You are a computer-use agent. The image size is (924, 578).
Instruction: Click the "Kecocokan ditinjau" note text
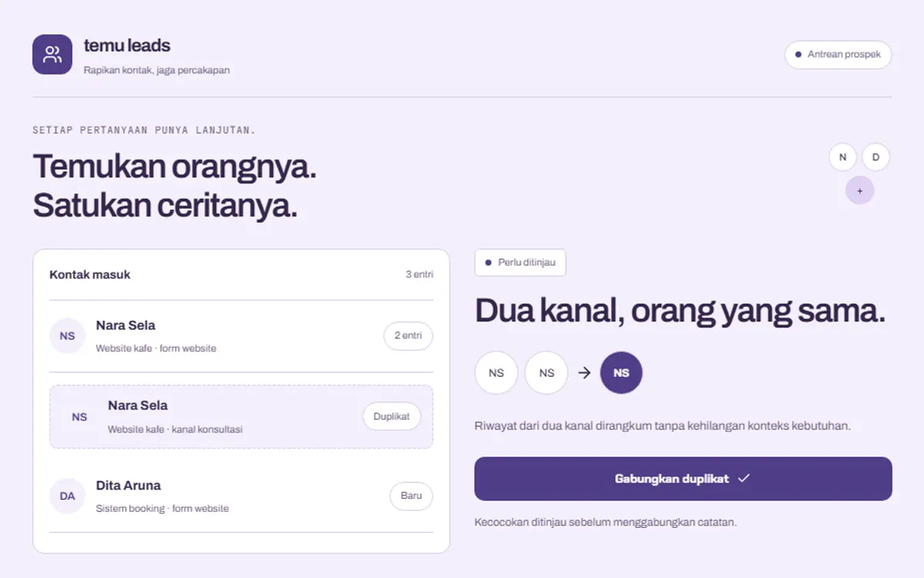605,522
